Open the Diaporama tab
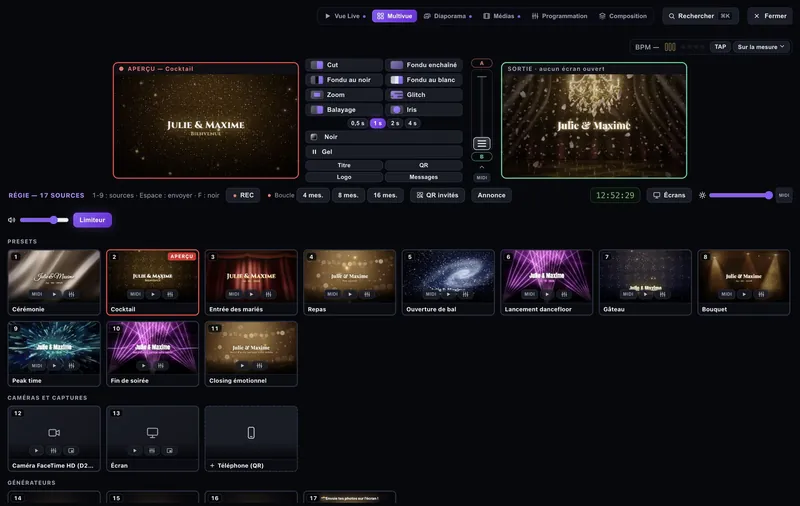Image resolution: width=800 pixels, height=506 pixels. [447, 16]
